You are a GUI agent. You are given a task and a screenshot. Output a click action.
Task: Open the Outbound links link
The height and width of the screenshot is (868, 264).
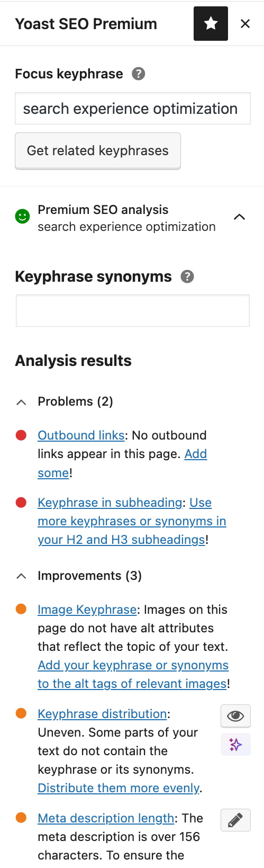tap(81, 435)
